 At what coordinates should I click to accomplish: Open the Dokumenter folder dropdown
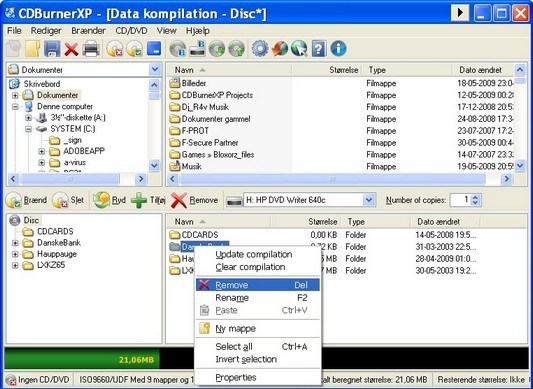(x=155, y=70)
